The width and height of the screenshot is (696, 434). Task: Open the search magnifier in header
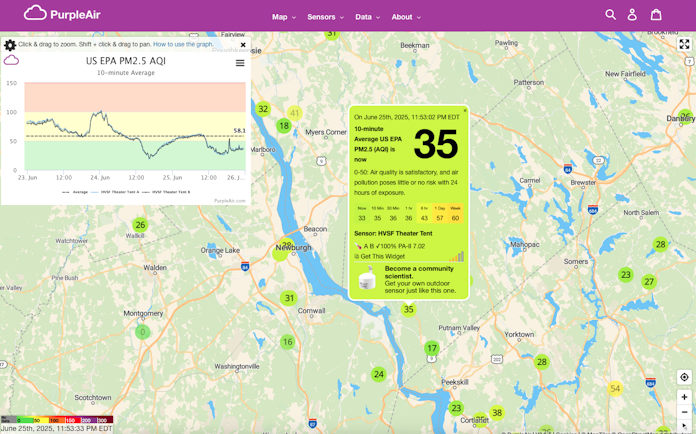pyautogui.click(x=610, y=15)
